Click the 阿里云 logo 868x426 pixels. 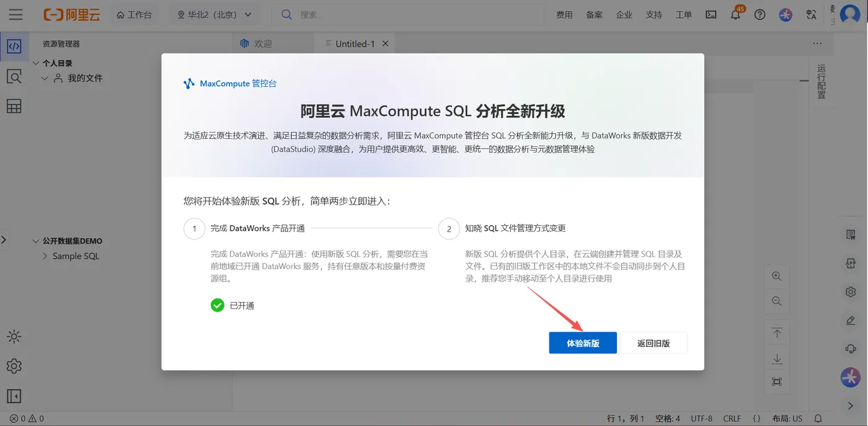72,14
